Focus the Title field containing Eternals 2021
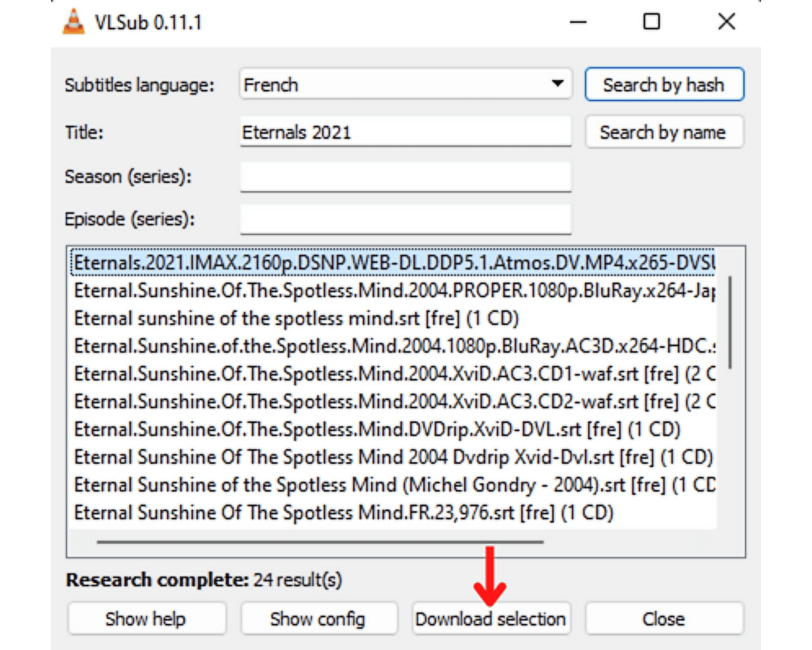The image size is (812, 650). point(406,132)
